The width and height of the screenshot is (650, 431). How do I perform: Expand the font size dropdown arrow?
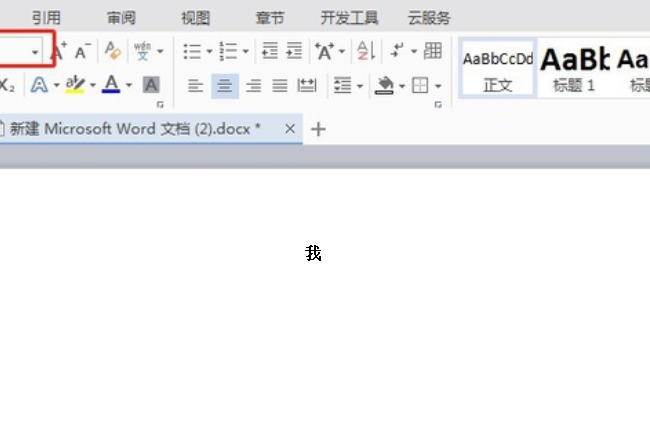tap(35, 52)
